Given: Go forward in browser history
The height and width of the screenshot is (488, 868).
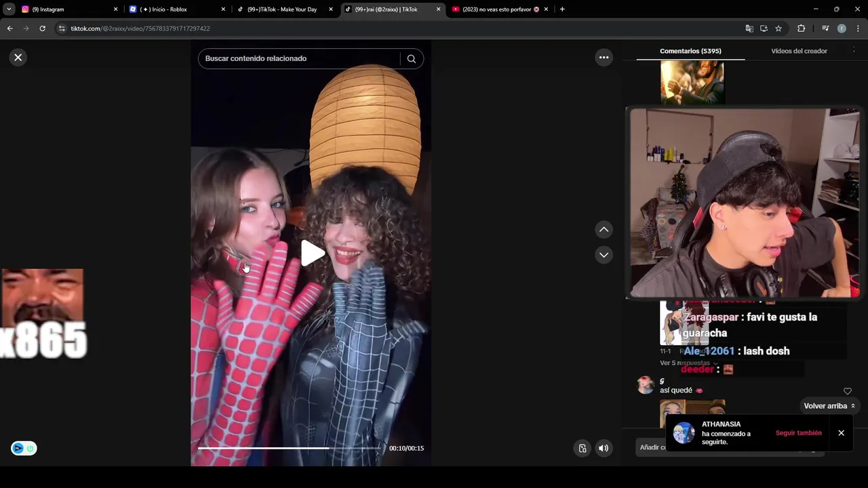Looking at the screenshot, I should [26, 28].
